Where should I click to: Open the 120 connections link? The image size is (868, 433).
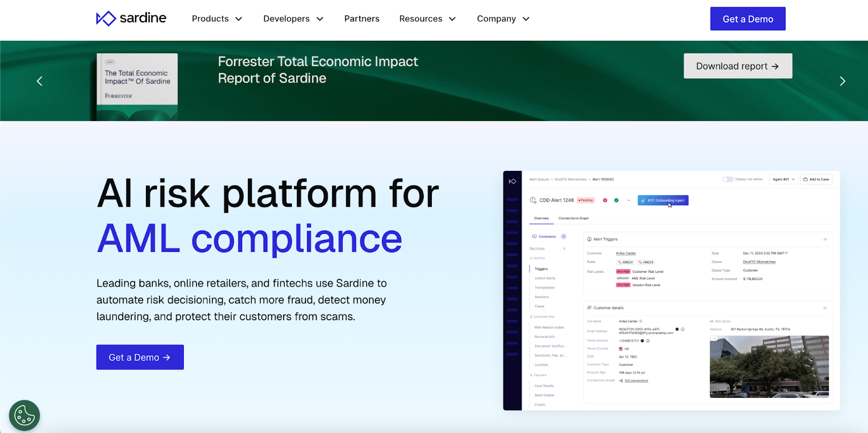pyautogui.click(x=636, y=381)
